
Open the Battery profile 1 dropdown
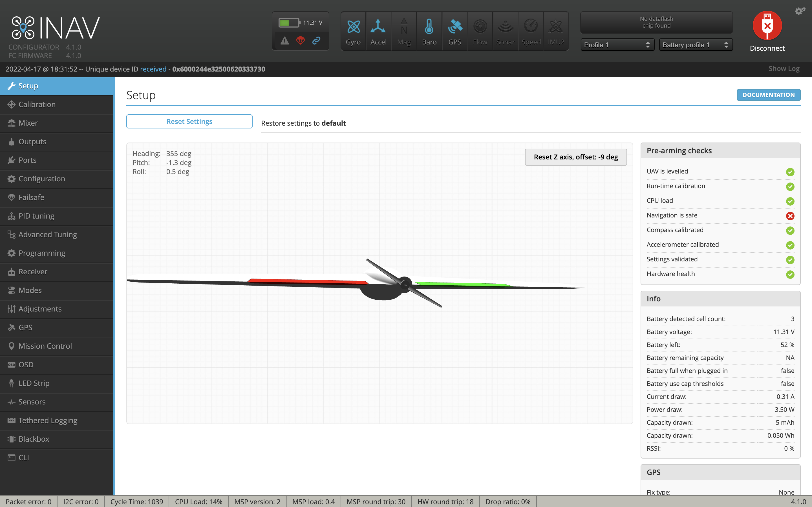pos(695,45)
